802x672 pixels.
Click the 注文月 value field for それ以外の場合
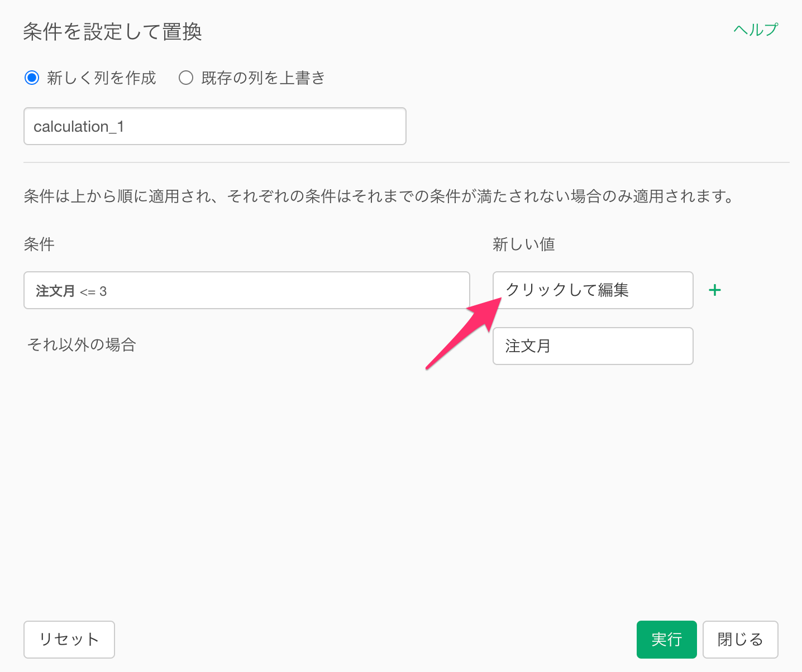[x=593, y=346]
